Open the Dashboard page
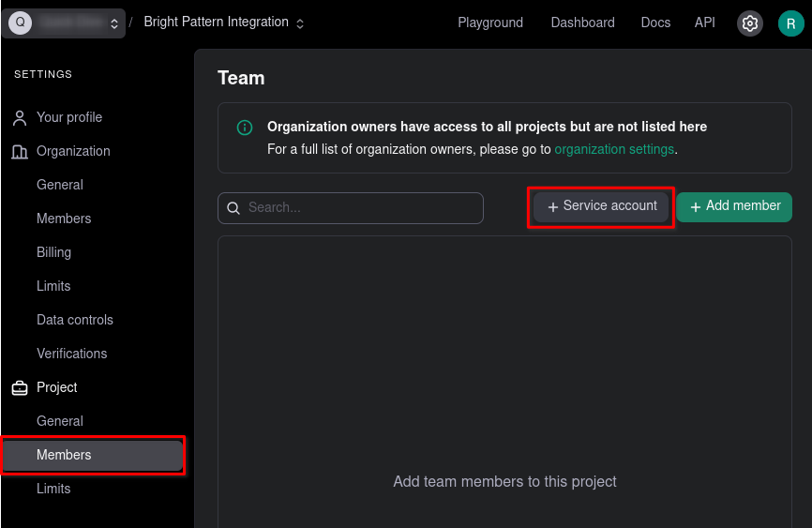The height and width of the screenshot is (528, 812). [582, 23]
